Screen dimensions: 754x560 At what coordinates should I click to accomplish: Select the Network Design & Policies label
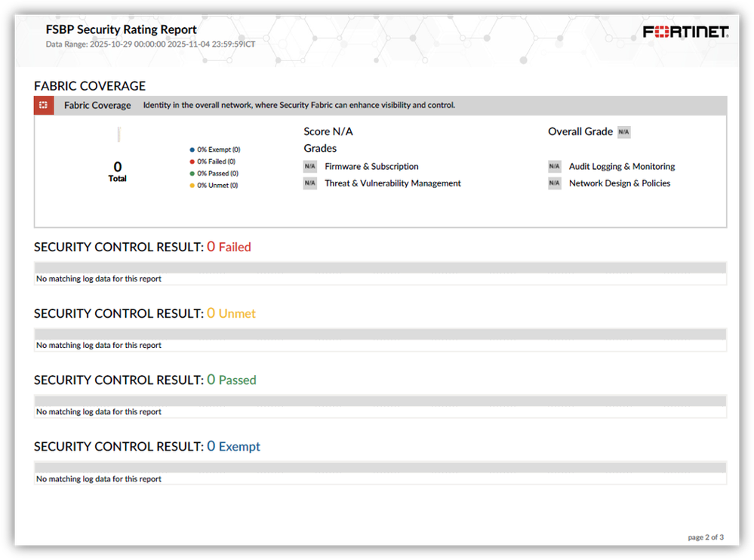click(x=619, y=183)
